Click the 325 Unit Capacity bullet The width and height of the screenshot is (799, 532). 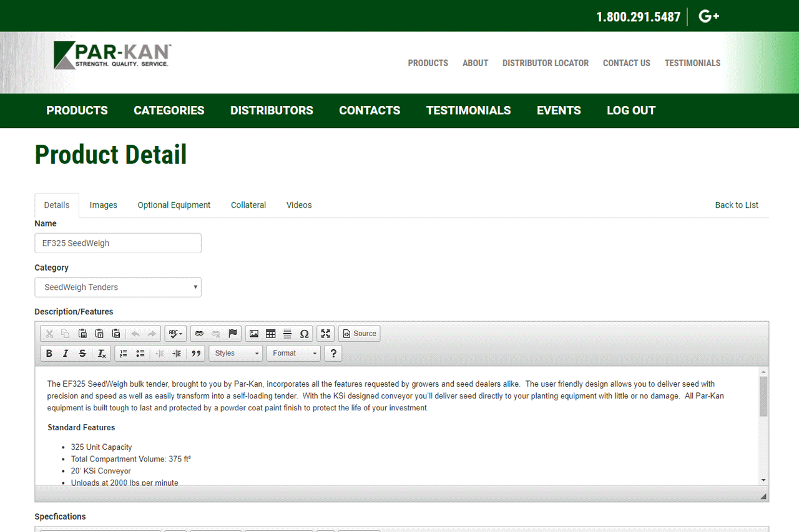pos(101,447)
